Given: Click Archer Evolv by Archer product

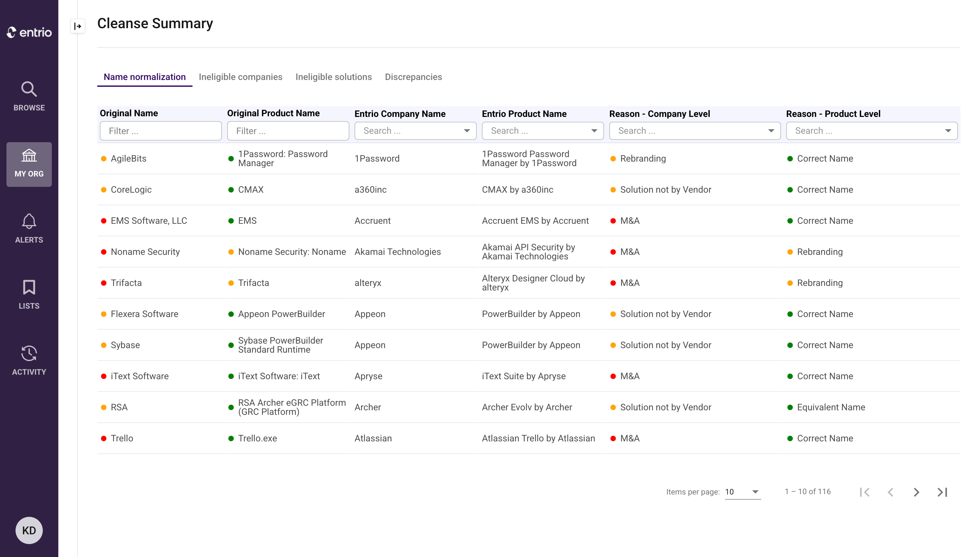Looking at the screenshot, I should tap(527, 407).
